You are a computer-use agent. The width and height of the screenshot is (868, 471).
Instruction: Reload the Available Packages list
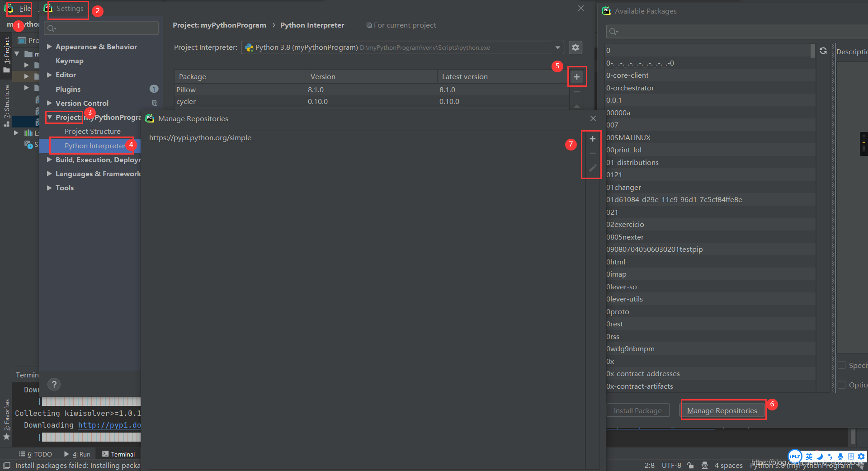point(823,51)
